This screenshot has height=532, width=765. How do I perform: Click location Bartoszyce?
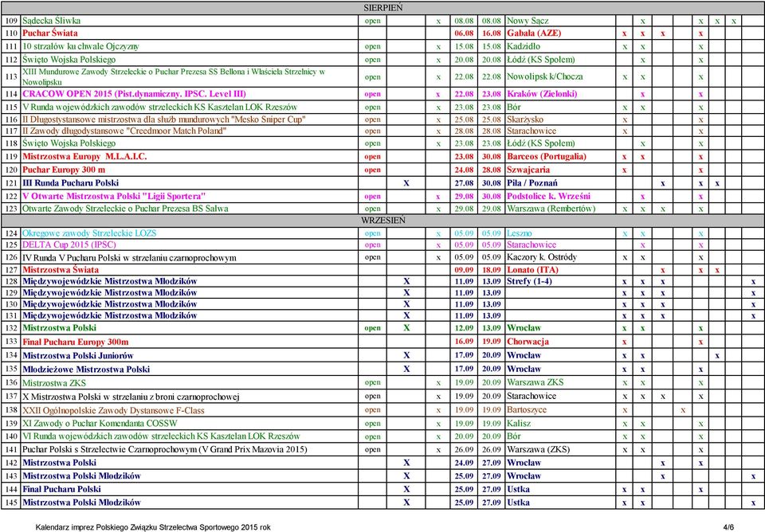pos(527,410)
